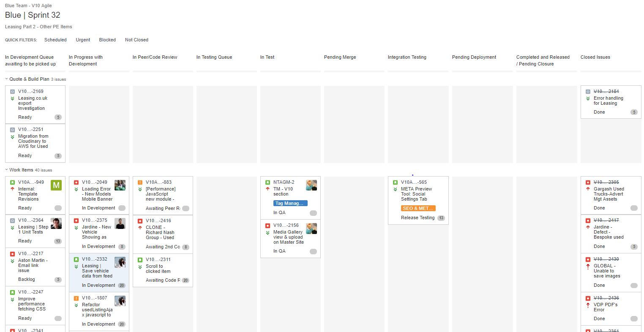The width and height of the screenshot is (644, 332).
Task: Click assignee avatar on Media Gallery view card
Action: (x=311, y=229)
